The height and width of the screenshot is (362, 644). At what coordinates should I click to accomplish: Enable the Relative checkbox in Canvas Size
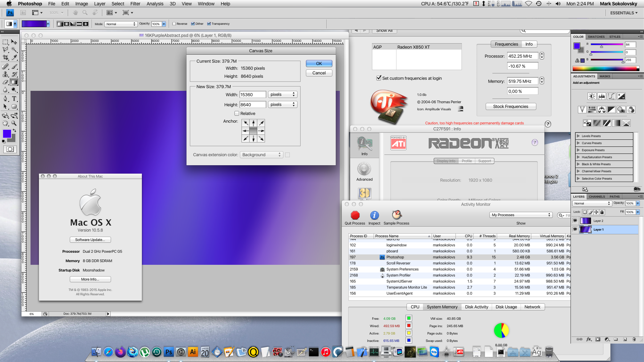[237, 113]
